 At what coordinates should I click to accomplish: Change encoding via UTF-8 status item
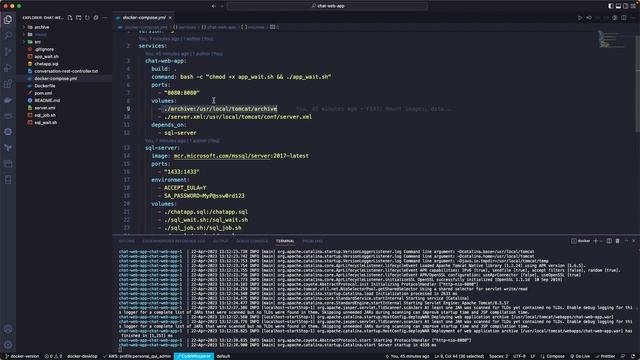point(519,356)
